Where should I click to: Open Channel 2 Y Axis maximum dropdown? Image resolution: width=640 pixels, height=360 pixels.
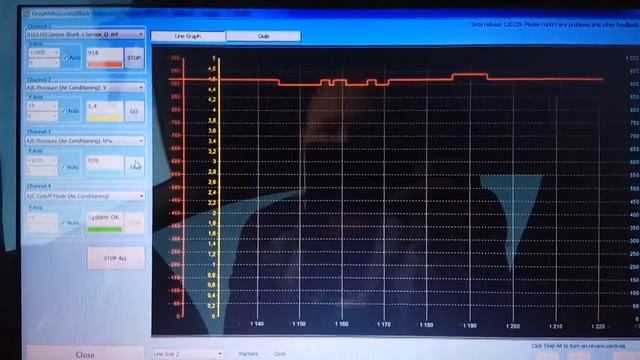coord(42,106)
